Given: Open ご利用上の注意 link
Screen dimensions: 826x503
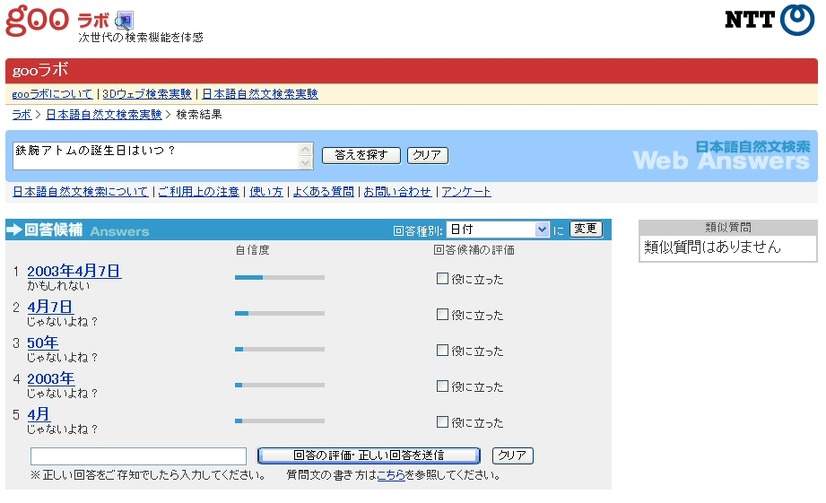Looking at the screenshot, I should tap(199, 192).
